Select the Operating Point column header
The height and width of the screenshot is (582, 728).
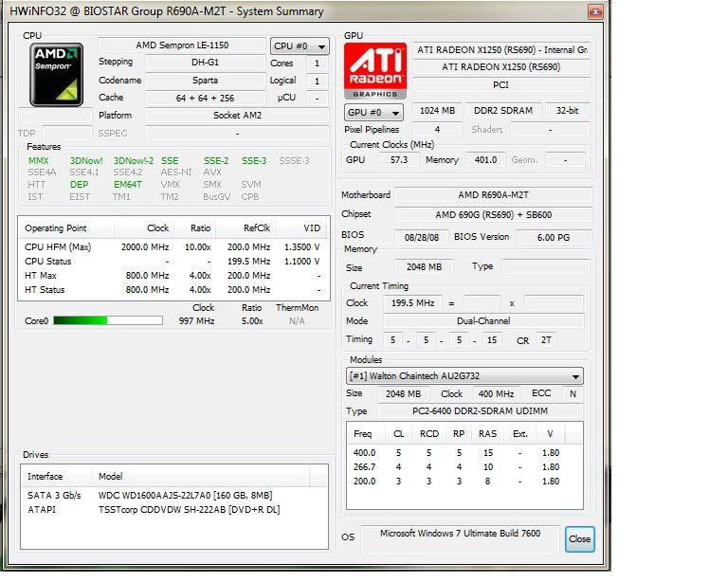(66, 227)
